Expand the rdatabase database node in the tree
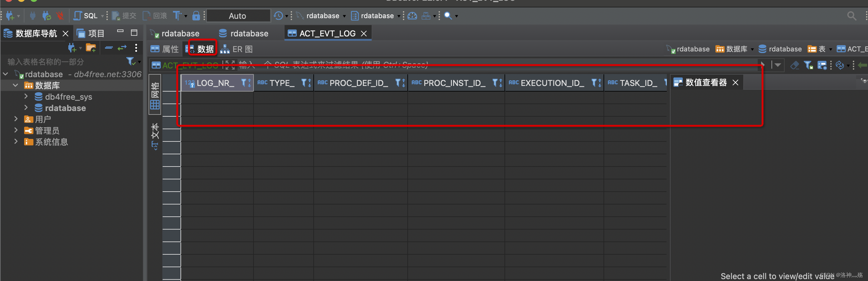Screen dimensions: 868x281 point(26,108)
